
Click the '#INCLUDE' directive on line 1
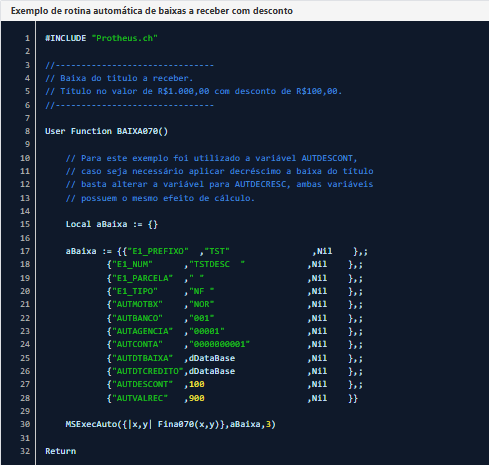click(x=66, y=38)
